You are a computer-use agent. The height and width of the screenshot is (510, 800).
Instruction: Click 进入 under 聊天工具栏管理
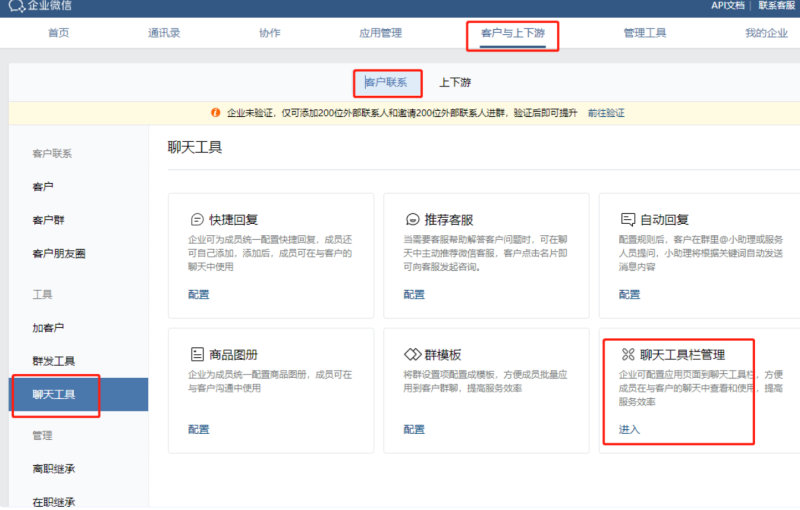pos(629,429)
